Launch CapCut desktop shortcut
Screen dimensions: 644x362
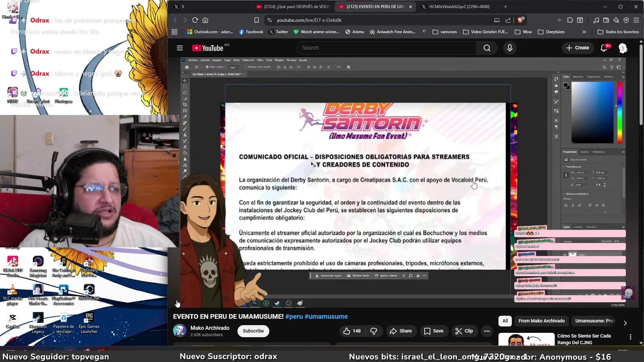pyautogui.click(x=13, y=320)
